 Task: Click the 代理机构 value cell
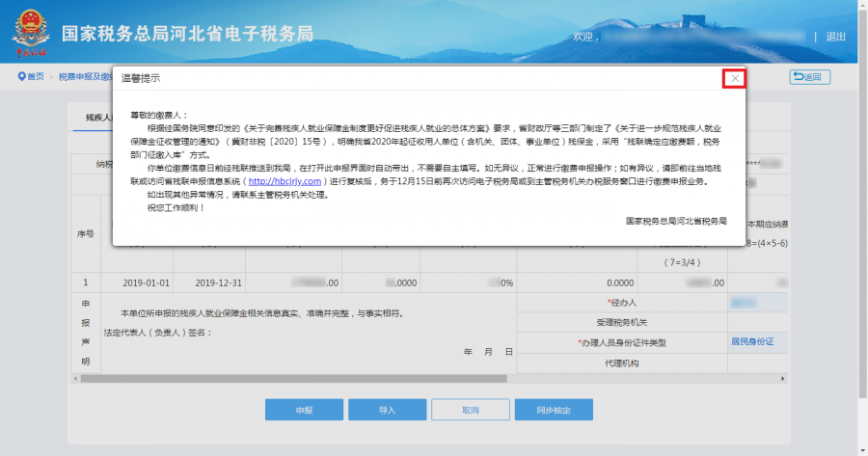(x=757, y=362)
